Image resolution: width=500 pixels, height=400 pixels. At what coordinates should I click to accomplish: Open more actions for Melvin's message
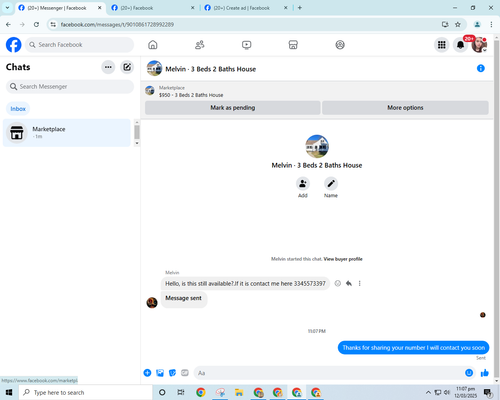click(359, 283)
